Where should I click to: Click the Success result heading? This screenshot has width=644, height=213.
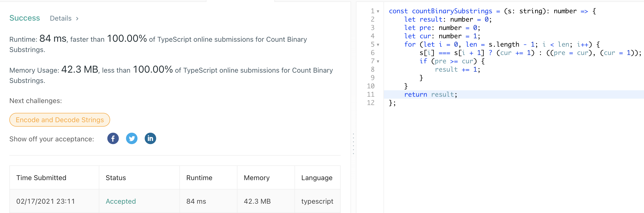click(25, 18)
